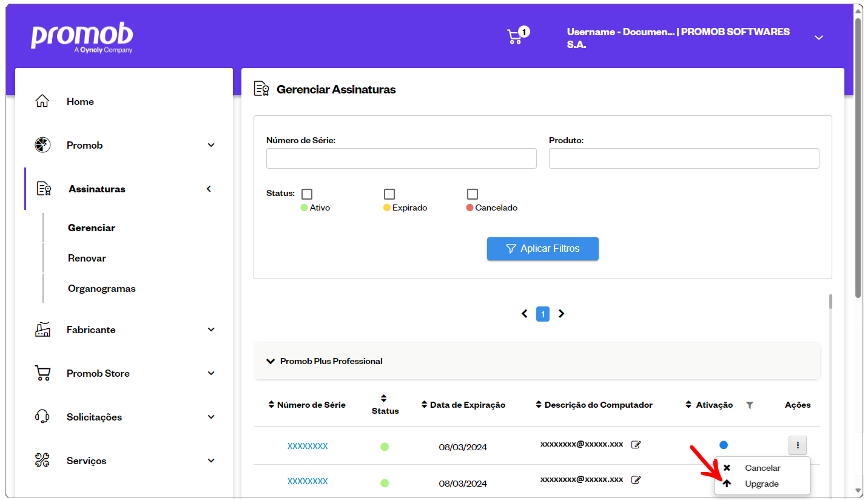868x500 pixels.
Task: Click the Assinaturas certificate icon in sidebar
Action: [44, 189]
